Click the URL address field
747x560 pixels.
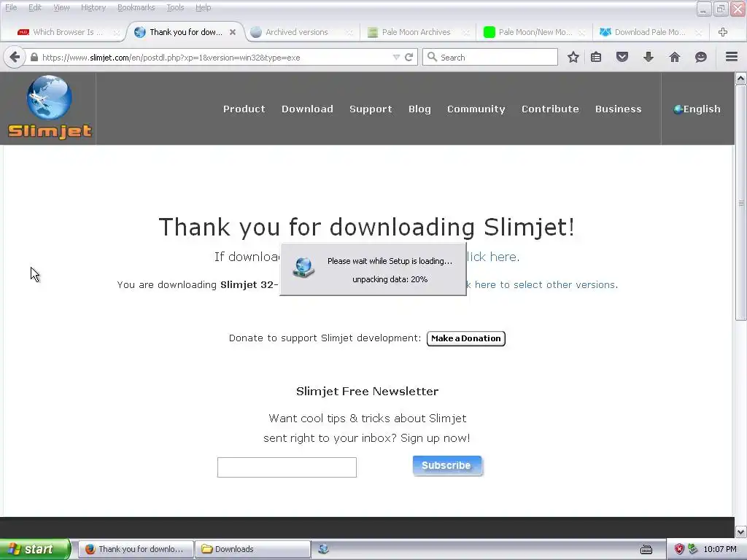[x=214, y=58]
